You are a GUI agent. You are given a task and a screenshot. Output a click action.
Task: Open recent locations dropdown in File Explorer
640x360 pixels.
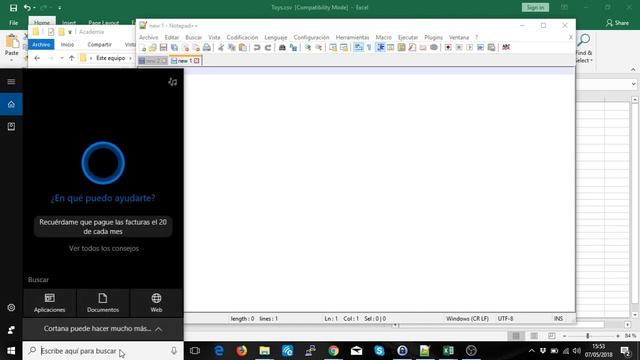point(62,58)
